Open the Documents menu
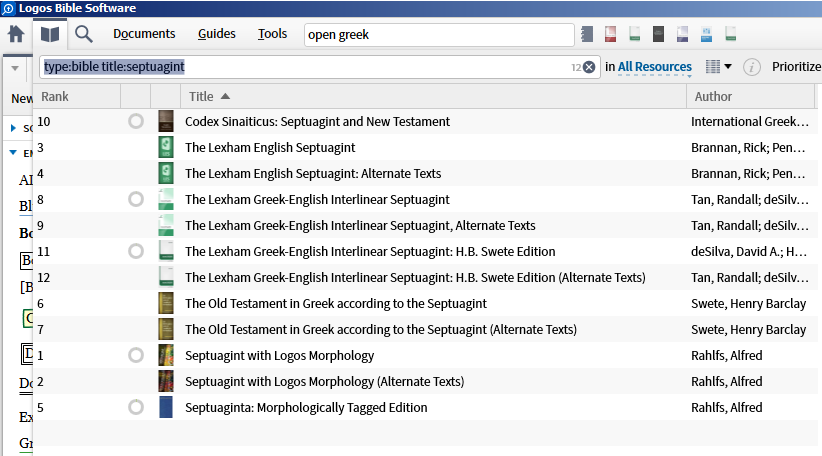This screenshot has height=456, width=822. click(x=144, y=34)
